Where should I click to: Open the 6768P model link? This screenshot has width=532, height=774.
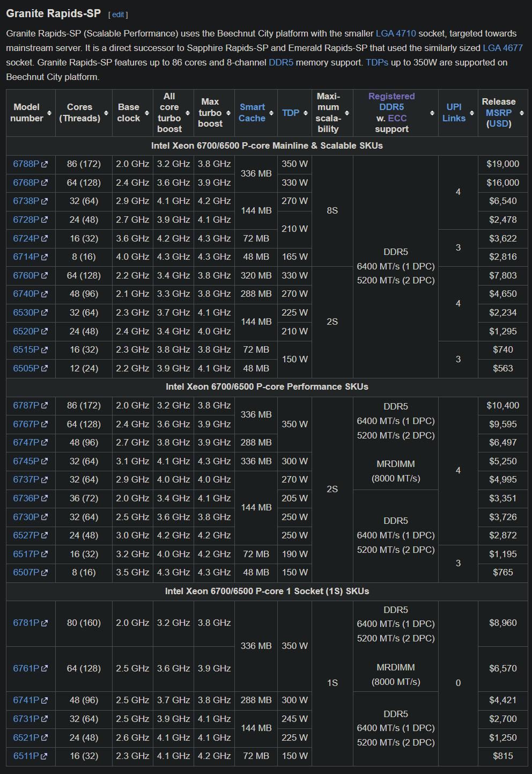pos(26,182)
